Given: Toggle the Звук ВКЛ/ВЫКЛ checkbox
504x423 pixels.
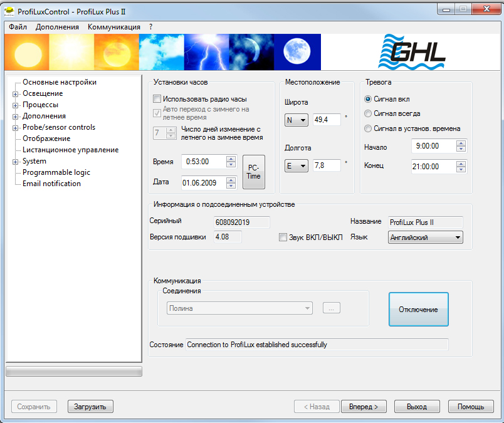Looking at the screenshot, I should (x=283, y=238).
